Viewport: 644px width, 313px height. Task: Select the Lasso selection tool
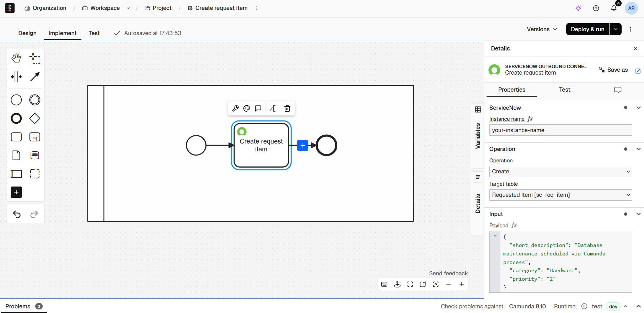35,58
